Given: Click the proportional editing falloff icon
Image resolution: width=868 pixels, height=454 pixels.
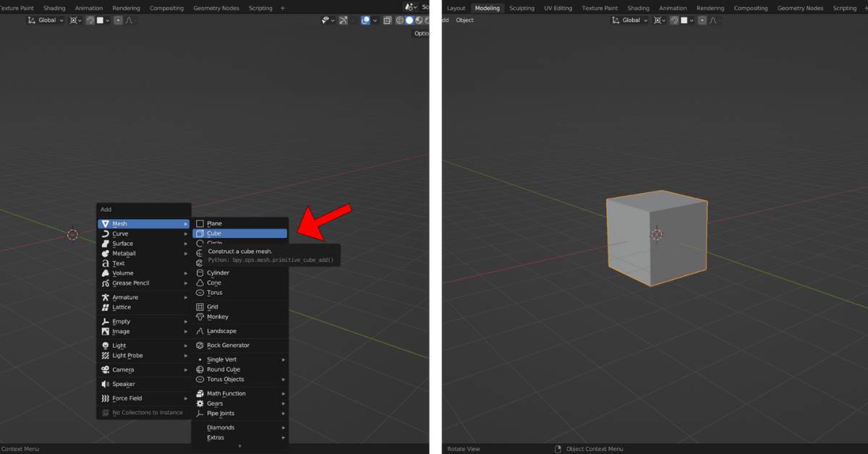Looking at the screenshot, I should [128, 20].
